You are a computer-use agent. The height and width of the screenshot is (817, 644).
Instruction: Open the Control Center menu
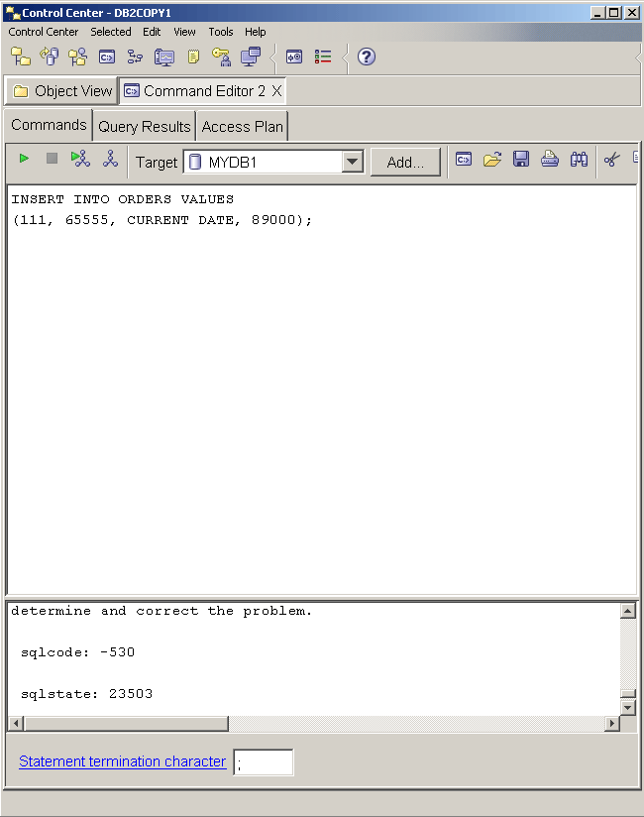click(x=44, y=32)
